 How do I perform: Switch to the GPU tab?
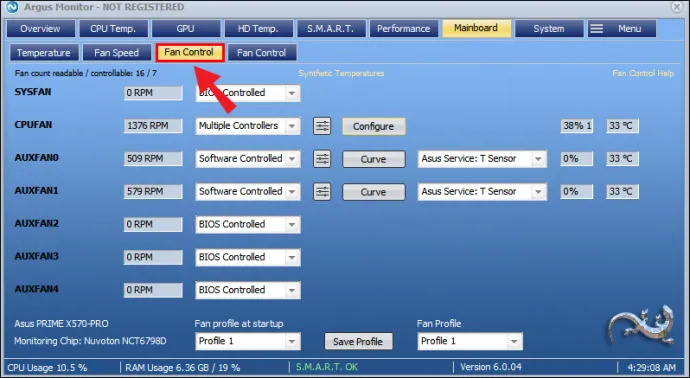tap(185, 29)
